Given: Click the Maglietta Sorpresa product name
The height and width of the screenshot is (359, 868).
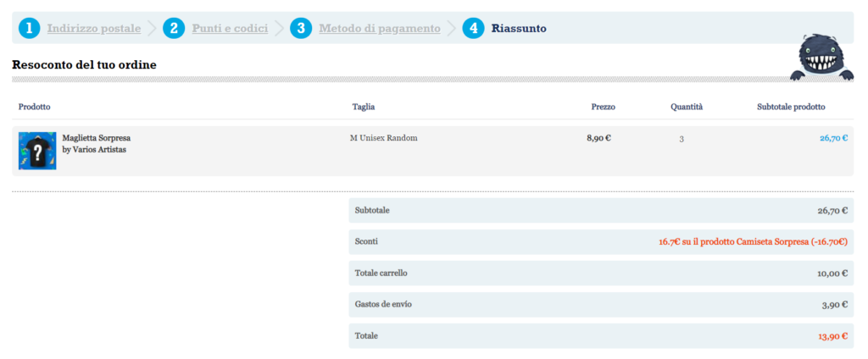Looking at the screenshot, I should coord(97,137).
